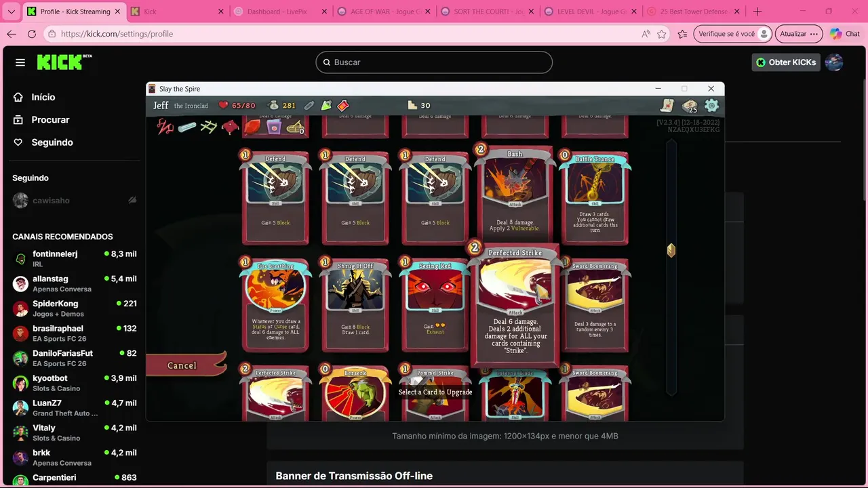
Task: Open recommended channel kyootbot
Action: point(75,383)
